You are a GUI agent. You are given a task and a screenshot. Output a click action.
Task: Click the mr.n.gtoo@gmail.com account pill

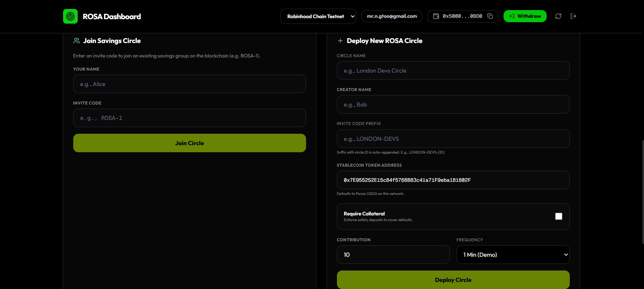[392, 16]
